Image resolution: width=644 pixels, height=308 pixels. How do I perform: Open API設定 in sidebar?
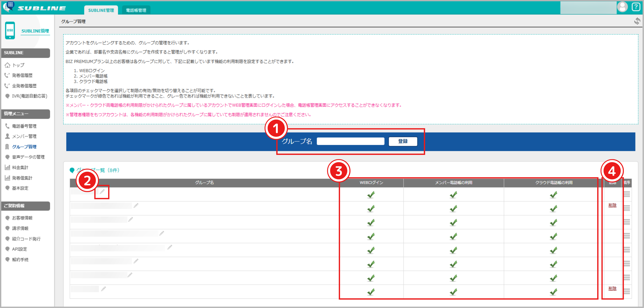[x=20, y=249]
